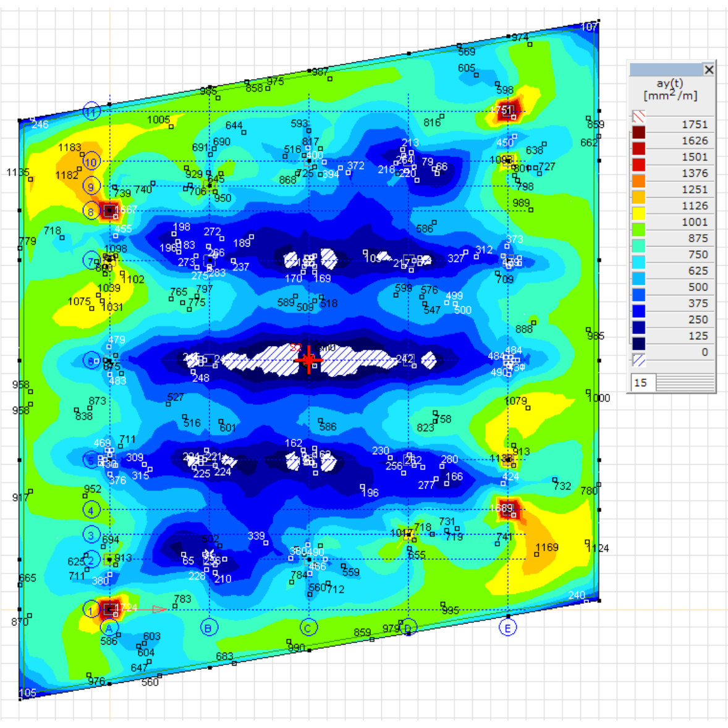Click the legend division count field showing 15
This screenshot has height=728, width=728.
[642, 383]
